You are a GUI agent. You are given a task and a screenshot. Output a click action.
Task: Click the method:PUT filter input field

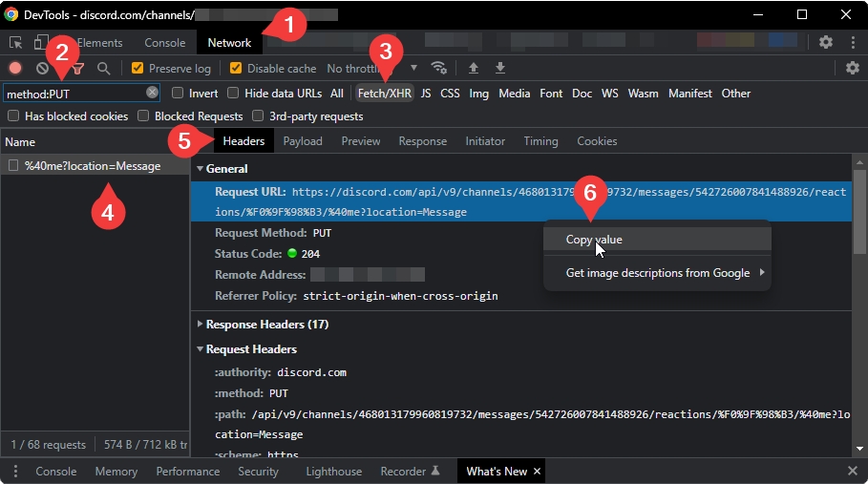click(72, 94)
